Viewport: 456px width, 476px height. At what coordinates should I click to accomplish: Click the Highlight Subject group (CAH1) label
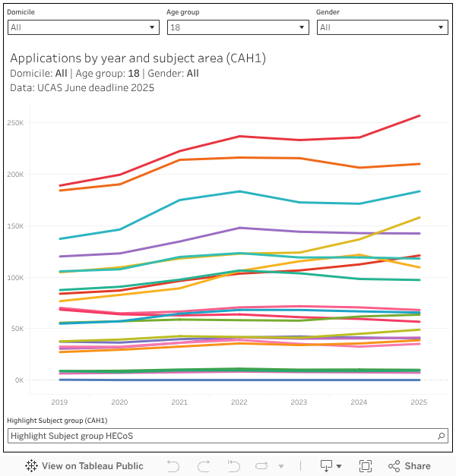click(x=57, y=421)
